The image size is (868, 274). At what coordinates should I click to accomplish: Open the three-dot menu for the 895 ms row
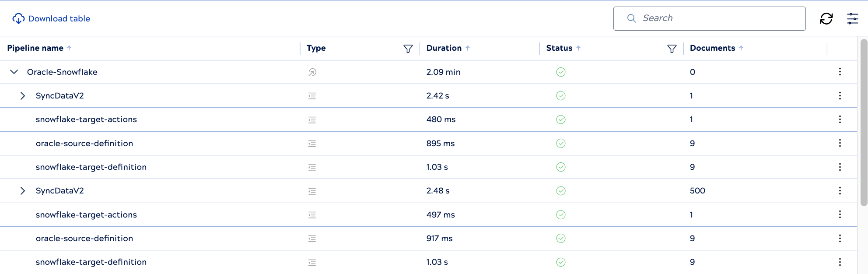pos(840,143)
